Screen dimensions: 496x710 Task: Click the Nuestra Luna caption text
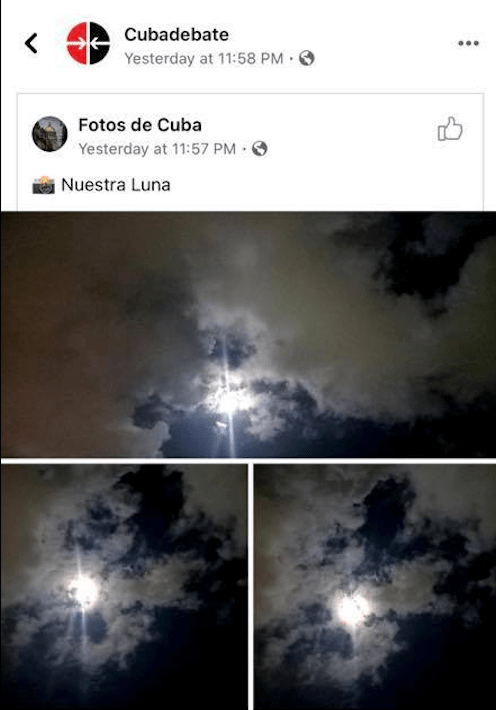coord(116,185)
